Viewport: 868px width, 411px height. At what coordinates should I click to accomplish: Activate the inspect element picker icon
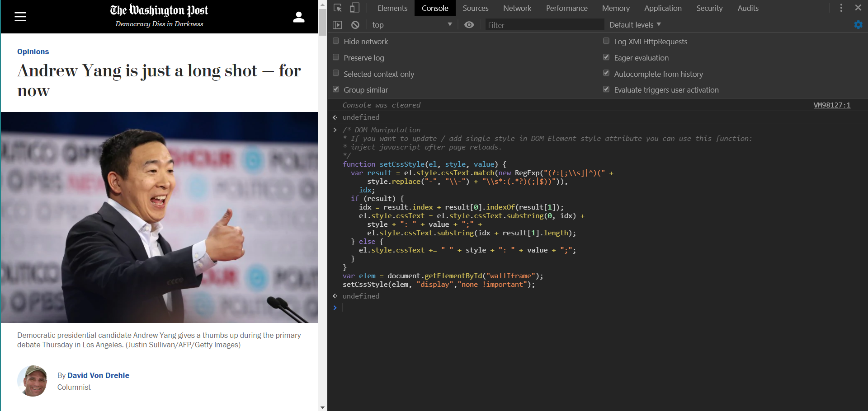tap(338, 8)
